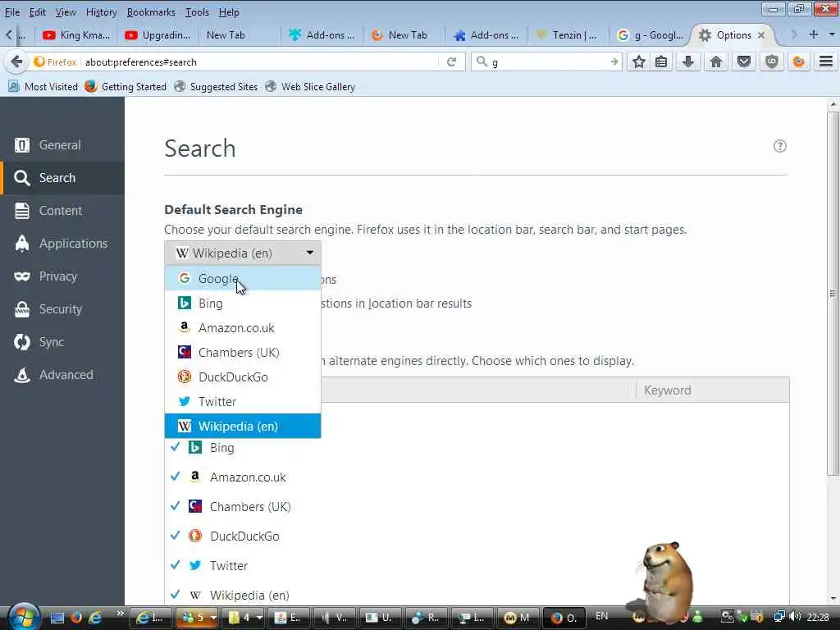Choose Wikipedia (en) highlighted dropdown option

pyautogui.click(x=243, y=427)
